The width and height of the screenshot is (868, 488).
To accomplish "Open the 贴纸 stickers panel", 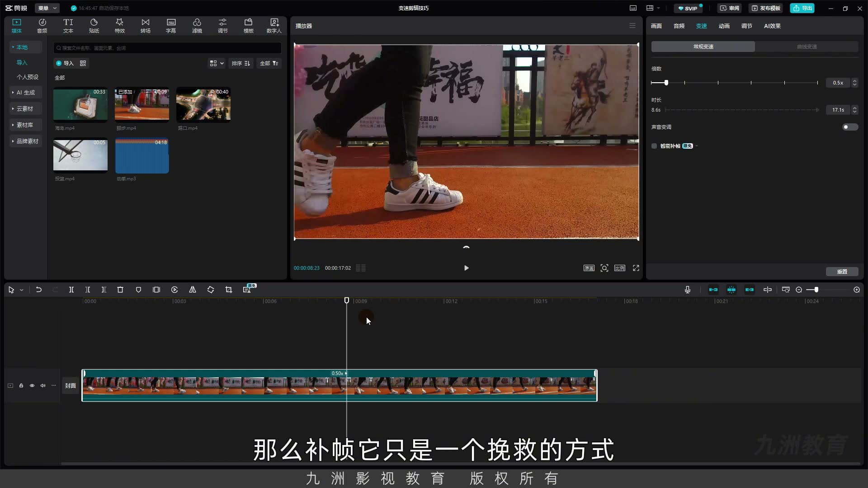I will (x=94, y=26).
